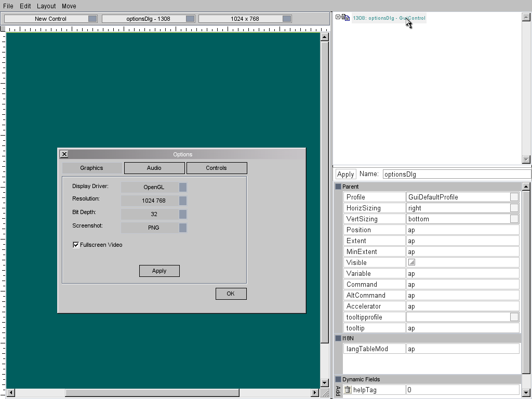Toggle the Fullscreen Video checkbox
The image size is (532, 399).
click(x=76, y=245)
